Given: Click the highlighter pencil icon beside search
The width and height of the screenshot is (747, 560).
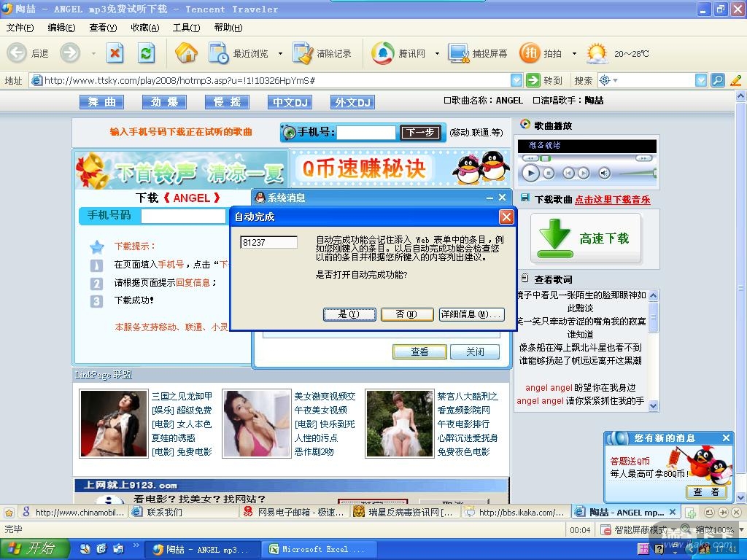Looking at the screenshot, I should [735, 80].
